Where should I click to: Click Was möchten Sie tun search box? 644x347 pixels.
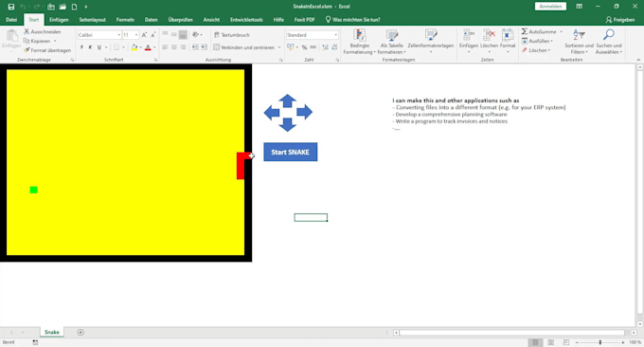353,20
